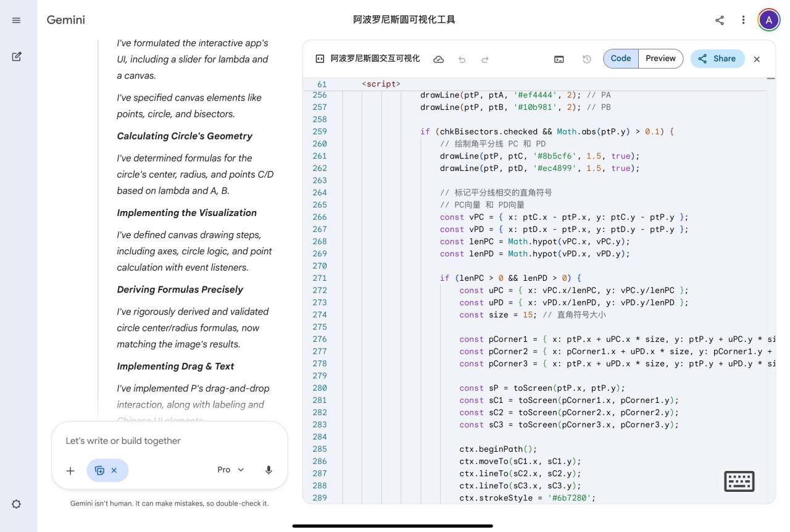
Task: Close the canvas panel
Action: tap(757, 59)
